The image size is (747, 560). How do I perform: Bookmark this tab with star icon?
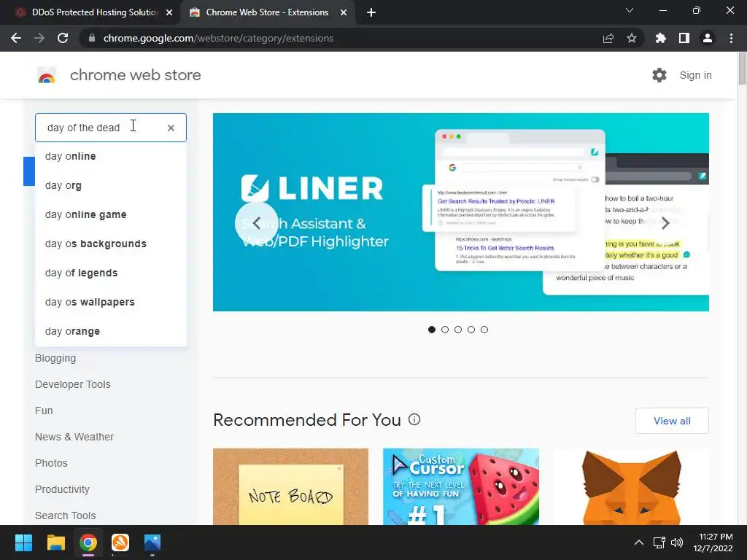[x=632, y=38]
